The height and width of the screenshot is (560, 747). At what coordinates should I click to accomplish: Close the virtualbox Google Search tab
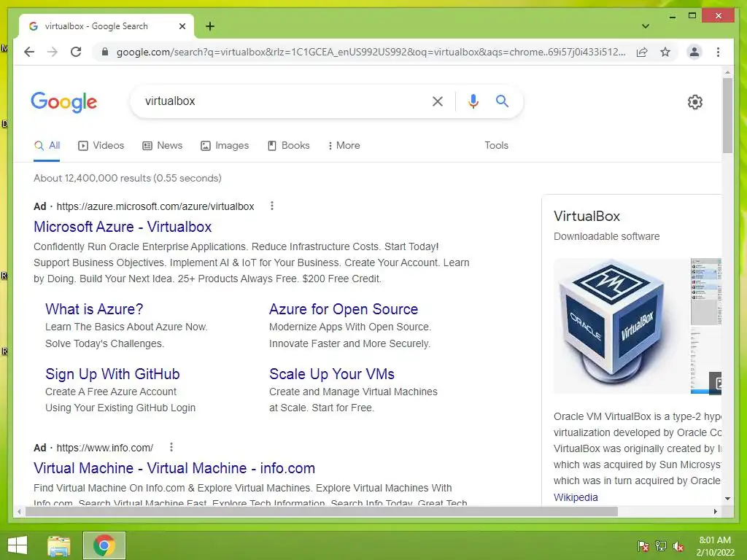click(182, 26)
